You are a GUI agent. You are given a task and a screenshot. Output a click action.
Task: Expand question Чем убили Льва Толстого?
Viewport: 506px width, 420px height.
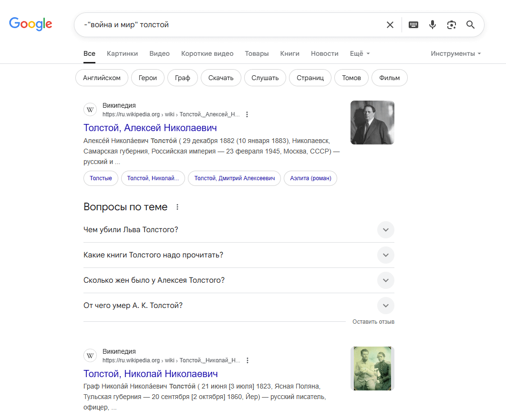tap(239, 230)
